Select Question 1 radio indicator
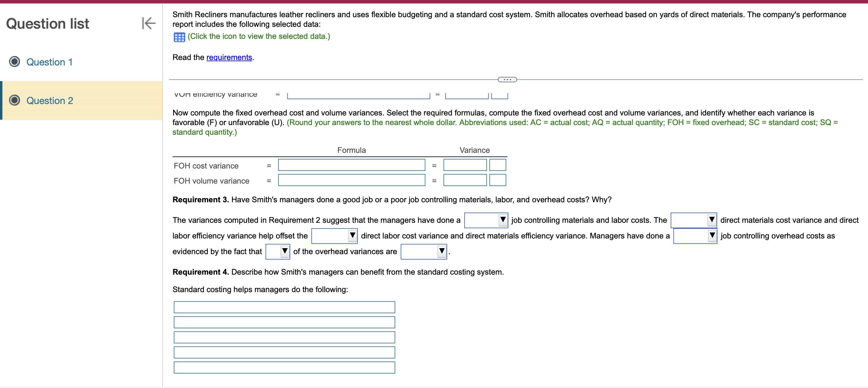Screen dimensions: 868x388 (14, 62)
